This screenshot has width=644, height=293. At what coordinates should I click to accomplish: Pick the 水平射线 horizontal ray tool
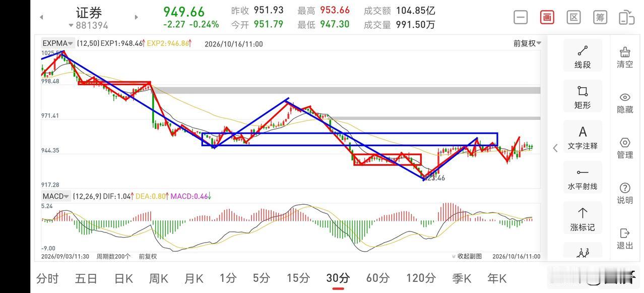[x=583, y=178]
